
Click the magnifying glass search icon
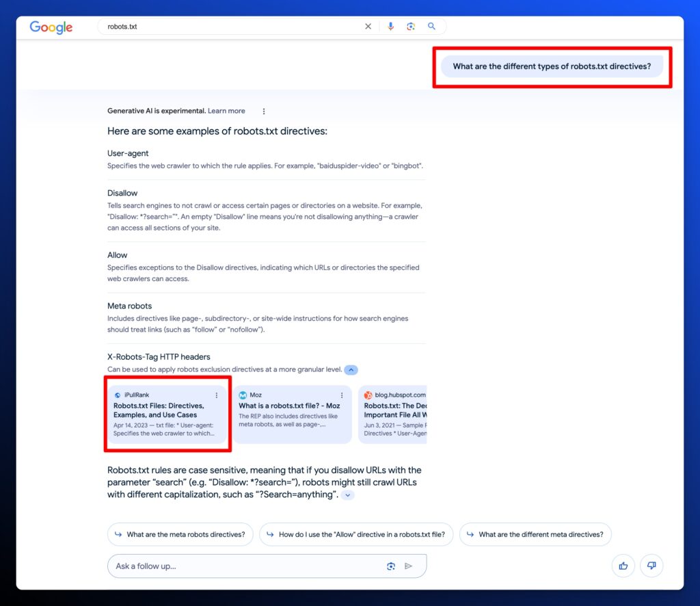pyautogui.click(x=431, y=27)
